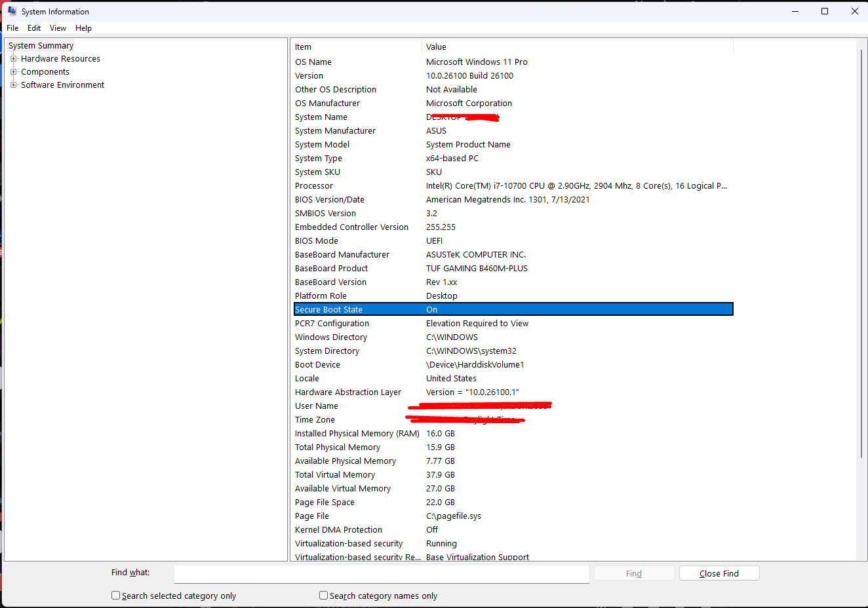Select the Installed Physical Memory (RAM) row
Viewport: 868px width, 608px height.
(513, 433)
